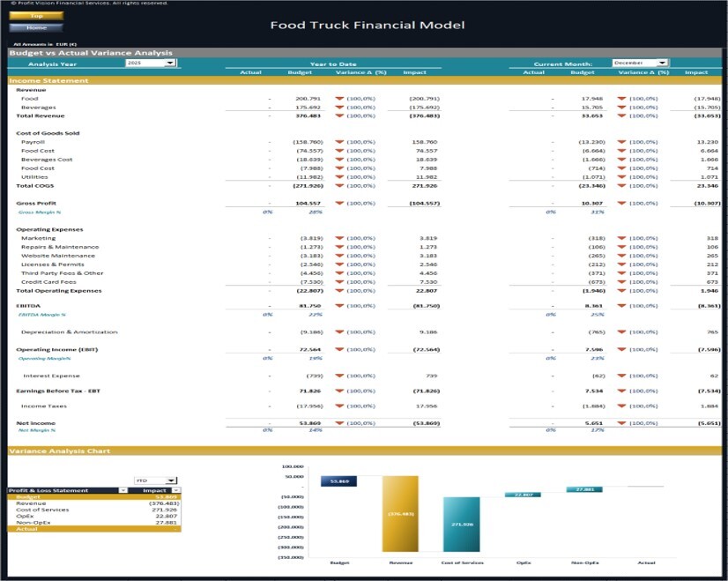Click the Total COGS YTD red variance arrow
Viewport: 728px width, 581px height.
click(x=339, y=186)
